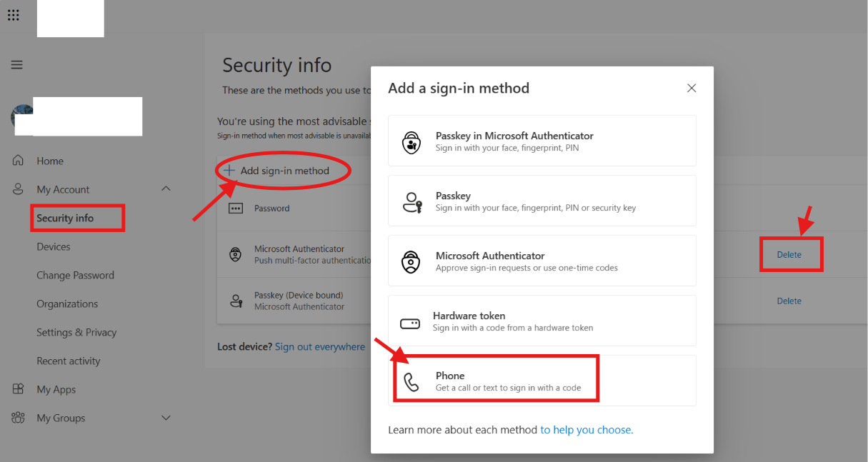Click Sign out everywhere link
Screen dimensions: 868x462
click(x=320, y=346)
